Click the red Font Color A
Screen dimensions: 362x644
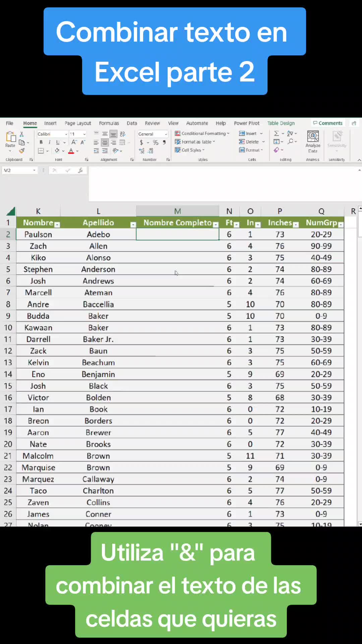[71, 151]
